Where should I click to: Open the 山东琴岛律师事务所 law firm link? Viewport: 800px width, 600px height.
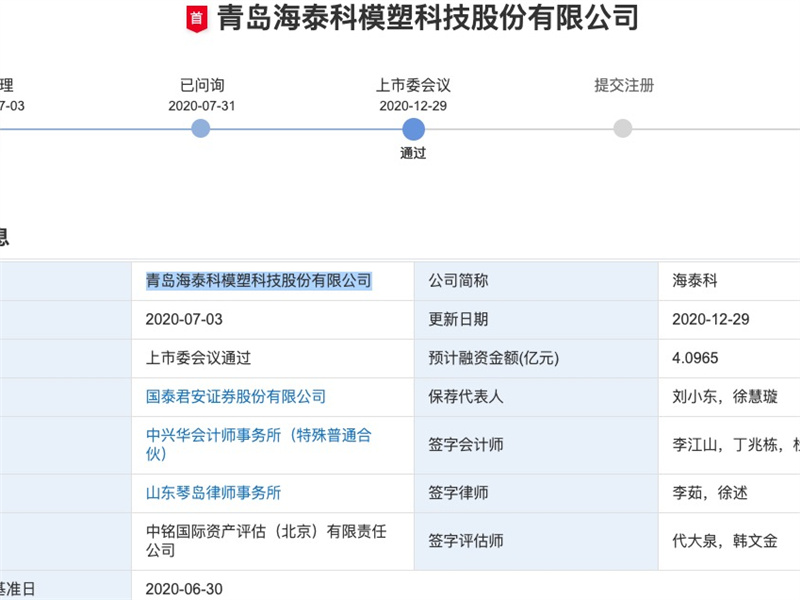(x=213, y=493)
